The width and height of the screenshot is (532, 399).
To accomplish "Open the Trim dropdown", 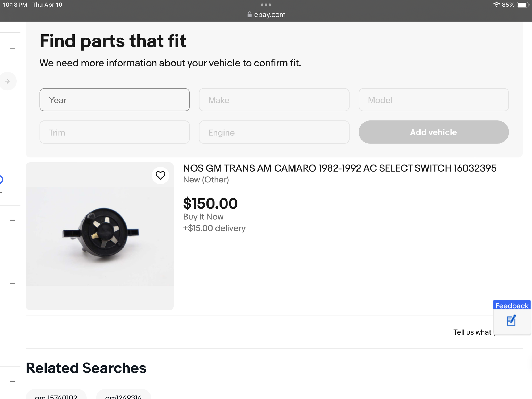I will pos(114,132).
